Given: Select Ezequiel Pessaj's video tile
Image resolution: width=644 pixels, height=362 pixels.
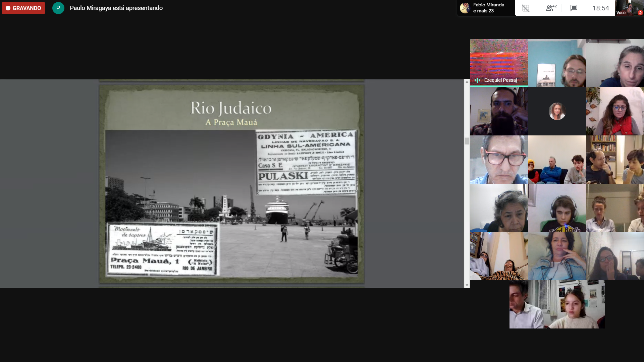Looking at the screenshot, I should pyautogui.click(x=499, y=63).
